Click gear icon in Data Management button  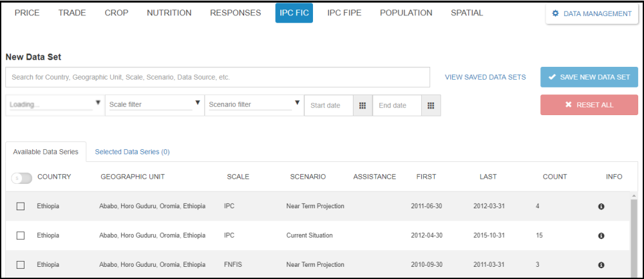556,14
